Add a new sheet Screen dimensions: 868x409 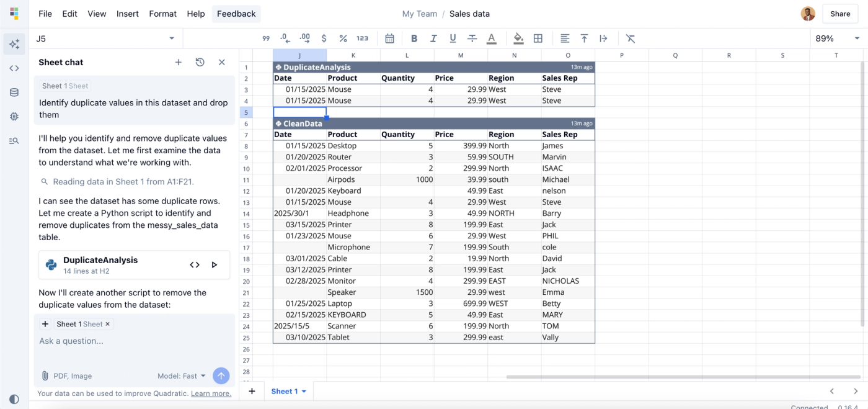click(x=252, y=391)
